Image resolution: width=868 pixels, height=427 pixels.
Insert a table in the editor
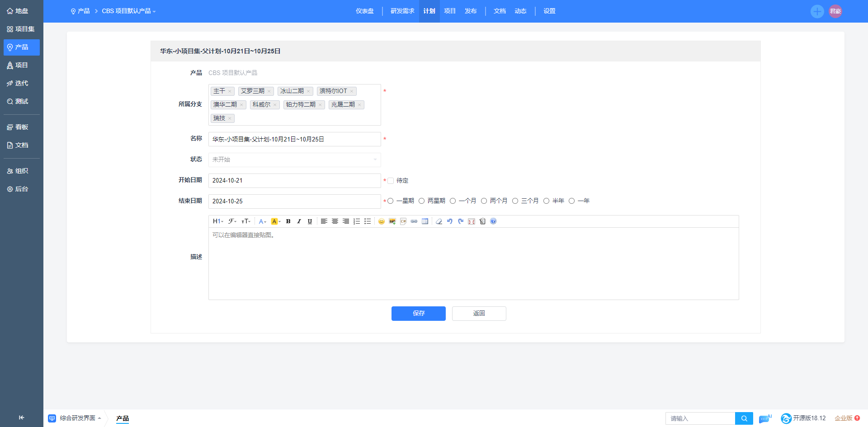(x=425, y=221)
